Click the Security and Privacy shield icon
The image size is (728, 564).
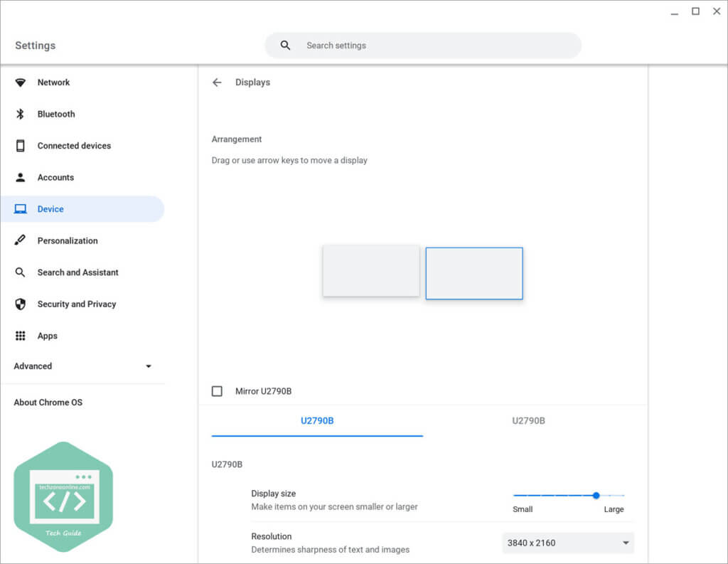(21, 304)
